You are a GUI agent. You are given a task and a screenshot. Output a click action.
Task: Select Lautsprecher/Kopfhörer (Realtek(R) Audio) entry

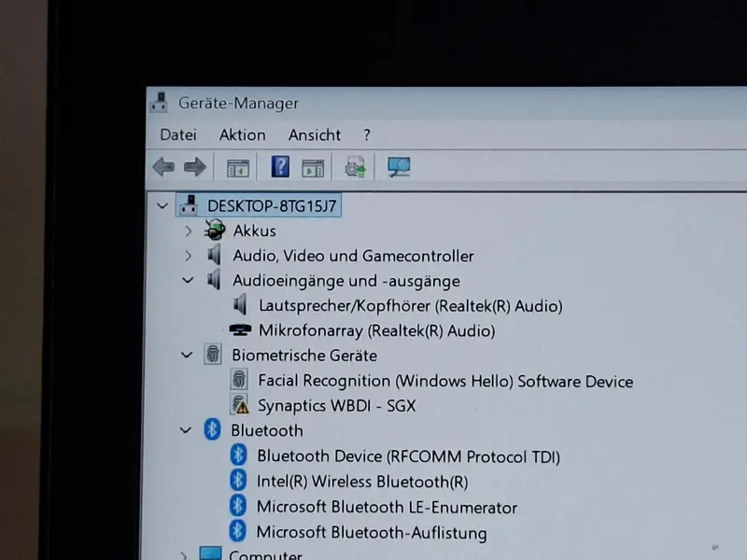(x=410, y=306)
